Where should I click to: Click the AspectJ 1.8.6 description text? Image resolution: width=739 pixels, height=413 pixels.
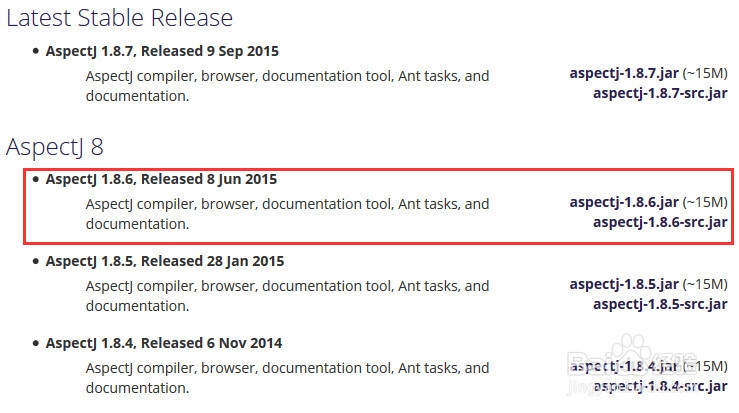coord(287,214)
